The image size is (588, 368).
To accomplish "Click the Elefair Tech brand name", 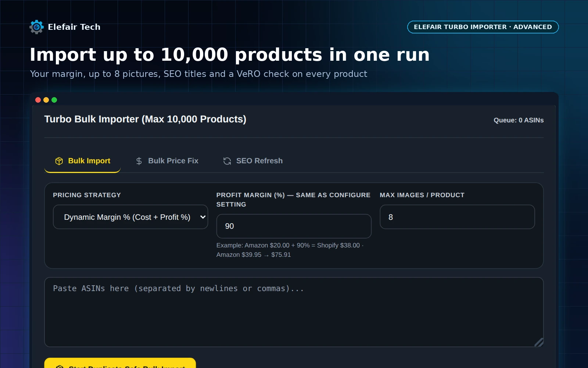I will tap(74, 27).
